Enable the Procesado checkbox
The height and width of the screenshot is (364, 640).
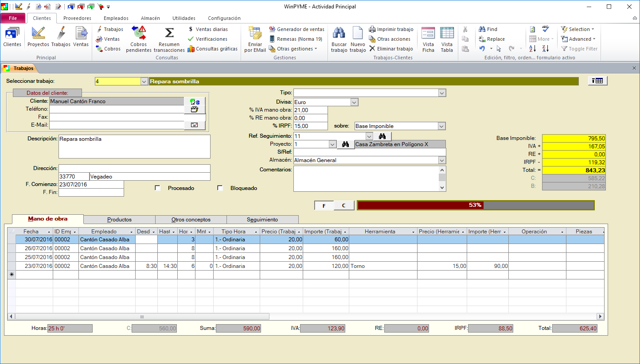(157, 188)
